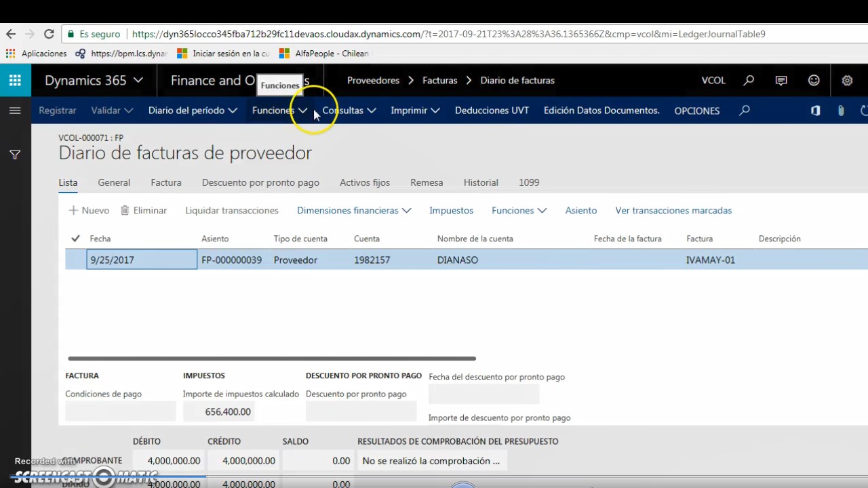868x488 pixels.
Task: Click Proveedores breadcrumb link
Action: pyautogui.click(x=373, y=80)
